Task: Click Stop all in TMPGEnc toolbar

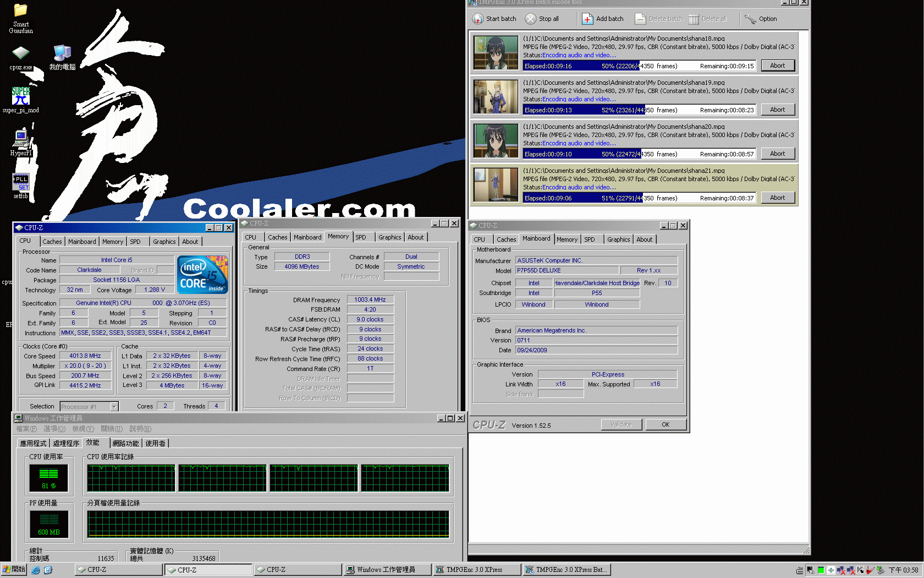Action: pos(542,19)
